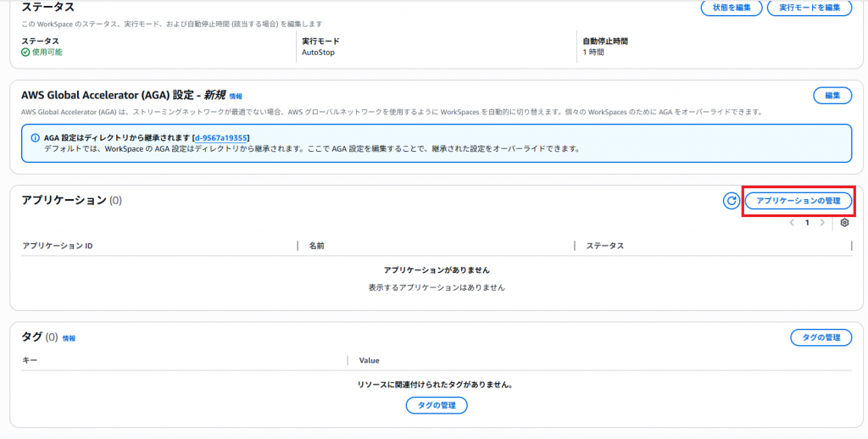Open 情報 link beside AGA 設定 title
Image resolution: width=868 pixels, height=439 pixels.
click(236, 97)
